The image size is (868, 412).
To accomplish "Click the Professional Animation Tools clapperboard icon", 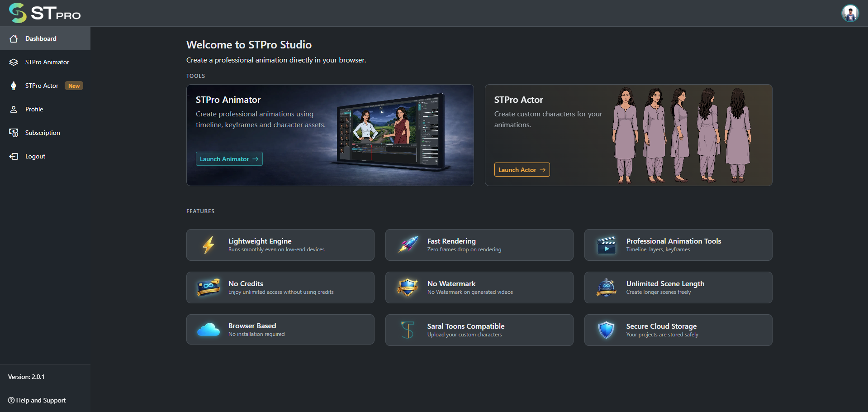I will [x=607, y=245].
